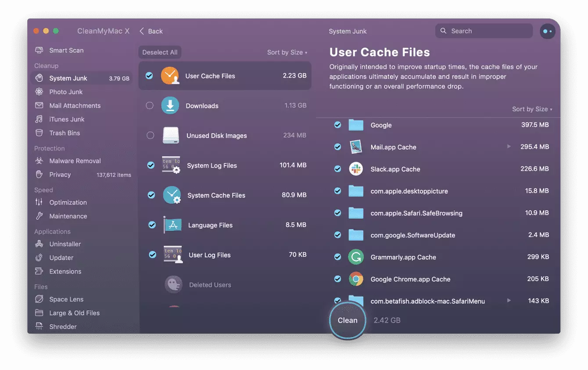The height and width of the screenshot is (370, 588).
Task: Click the Large & Old Files icon
Action: tap(39, 313)
